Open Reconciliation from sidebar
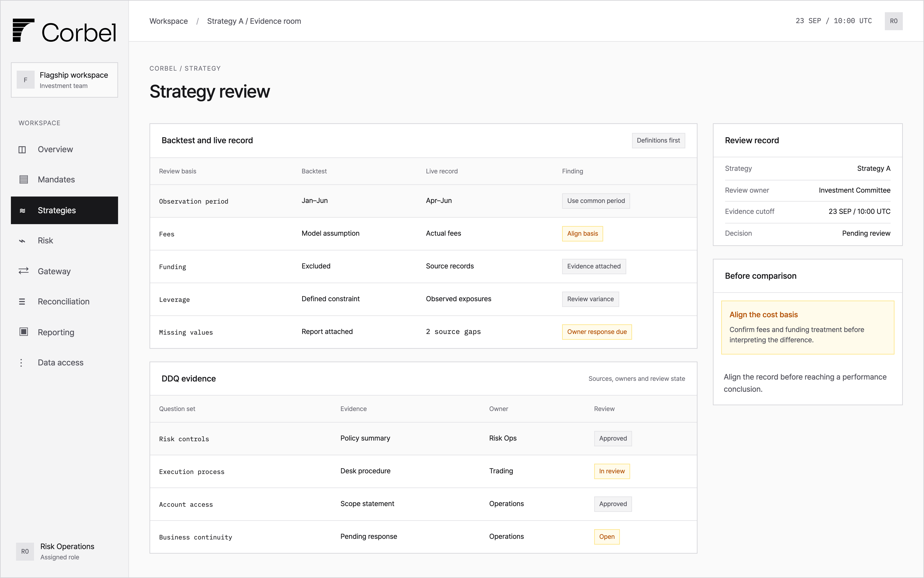Screen dimensions: 924x578 click(64, 302)
